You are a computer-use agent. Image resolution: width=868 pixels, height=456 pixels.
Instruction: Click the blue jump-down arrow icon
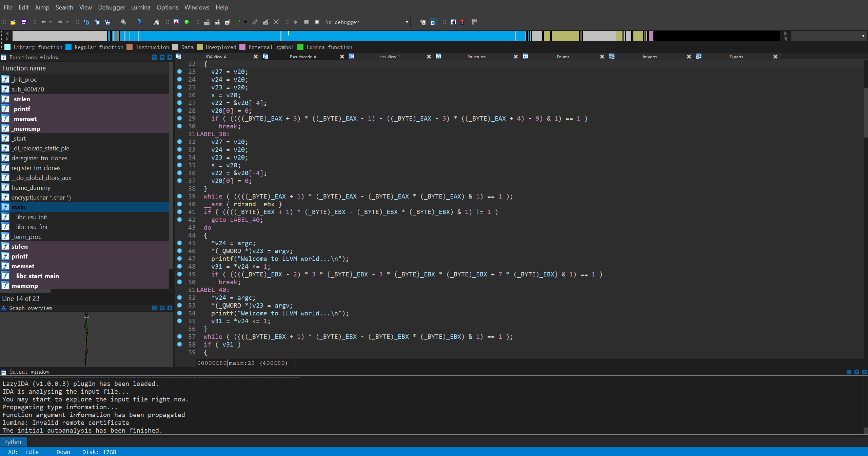tap(140, 22)
